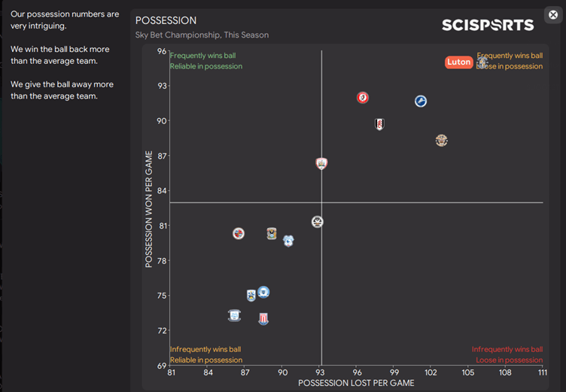Click the Possession Won Per Game axis label
The width and height of the screenshot is (566, 392).
click(x=149, y=208)
